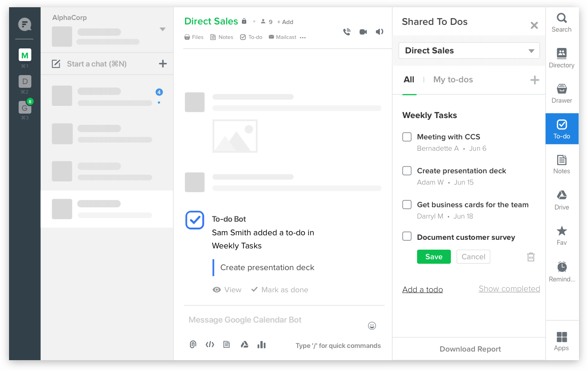This screenshot has width=588, height=371.
Task: Open the Apps grid
Action: point(561,341)
